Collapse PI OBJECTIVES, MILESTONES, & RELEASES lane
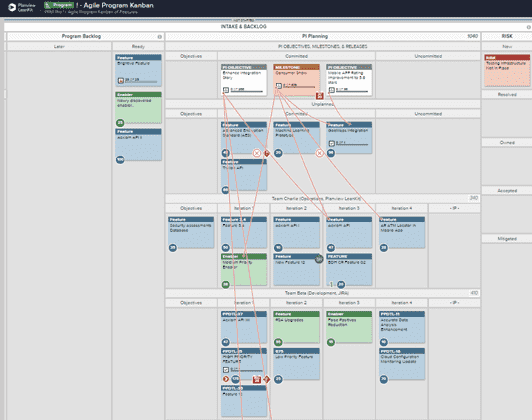Viewport: 532px width, 420px height. point(323,46)
